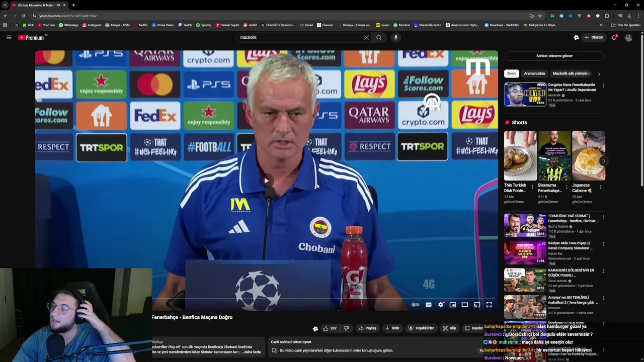Viewport: 644px width, 362px height.
Task: Go back in browser history
Action: (x=6, y=16)
